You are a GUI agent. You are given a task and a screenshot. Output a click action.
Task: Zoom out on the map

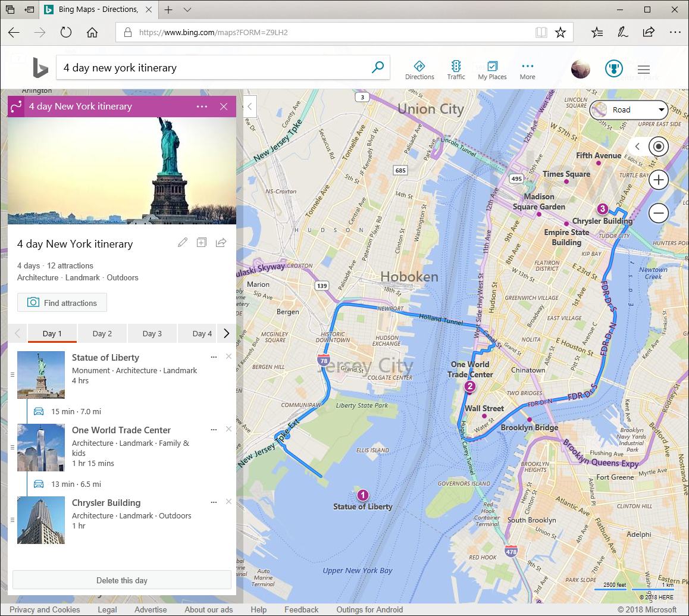[x=658, y=213]
